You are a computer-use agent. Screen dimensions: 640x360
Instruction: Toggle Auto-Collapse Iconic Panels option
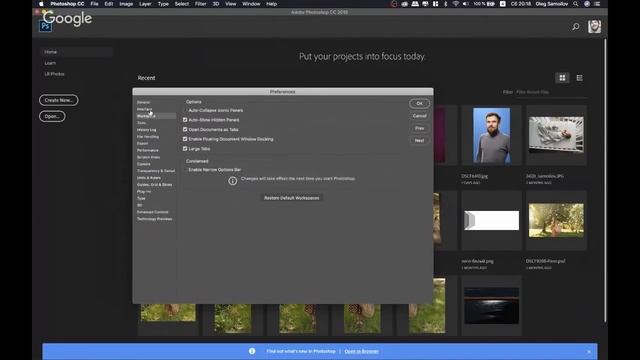tap(185, 110)
